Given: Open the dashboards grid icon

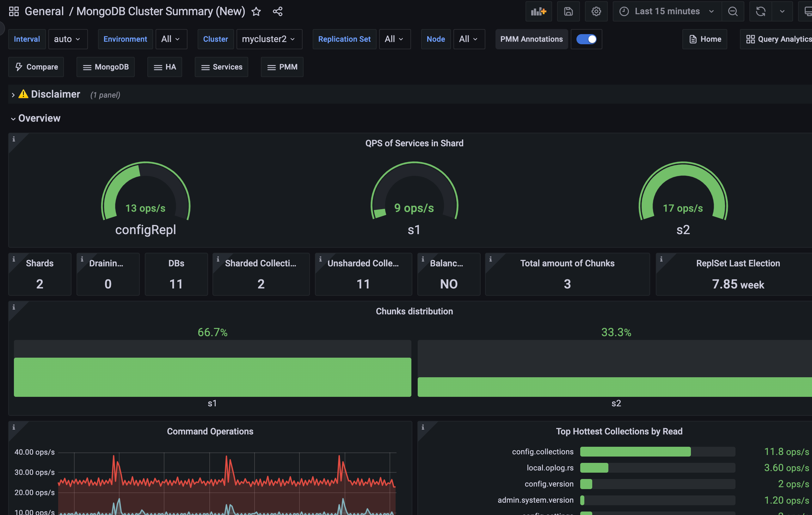Looking at the screenshot, I should coord(14,11).
